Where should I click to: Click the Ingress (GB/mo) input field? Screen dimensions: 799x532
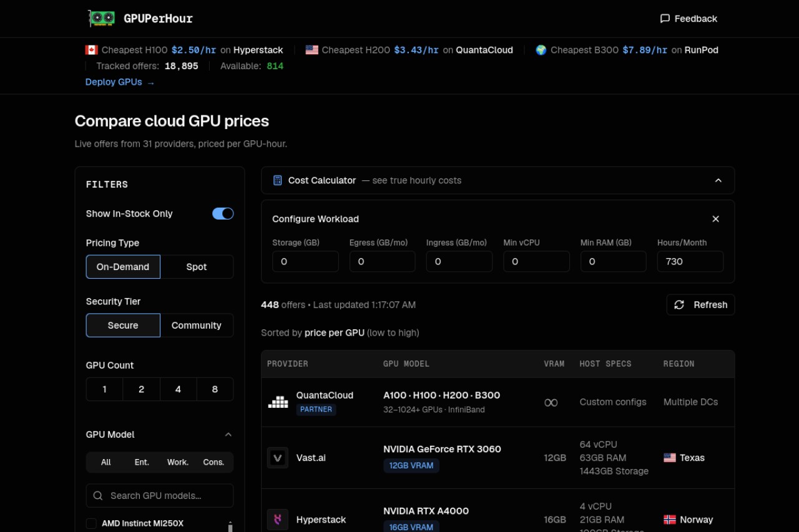tap(459, 261)
